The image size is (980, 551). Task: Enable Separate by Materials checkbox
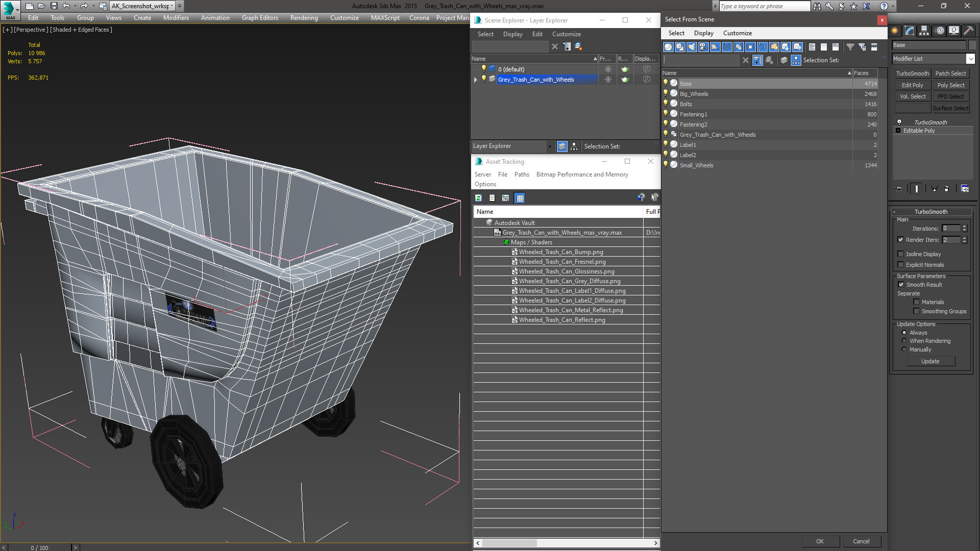pos(916,302)
